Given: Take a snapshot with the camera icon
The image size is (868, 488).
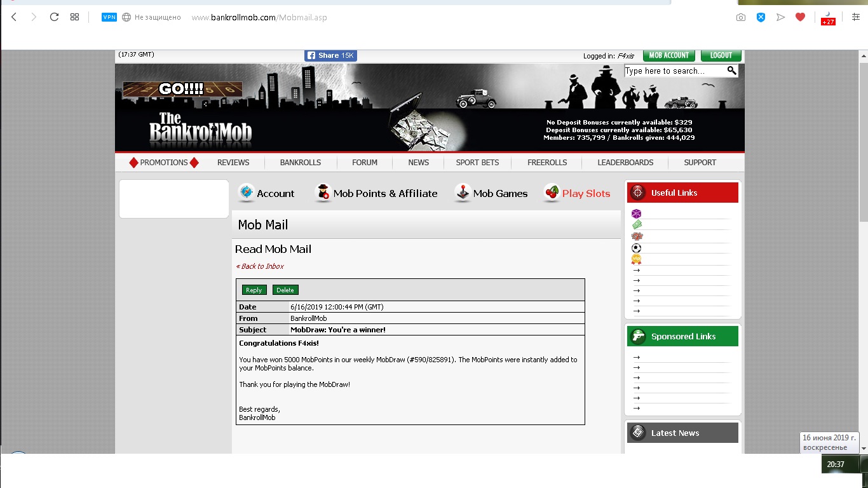Looking at the screenshot, I should tap(741, 17).
